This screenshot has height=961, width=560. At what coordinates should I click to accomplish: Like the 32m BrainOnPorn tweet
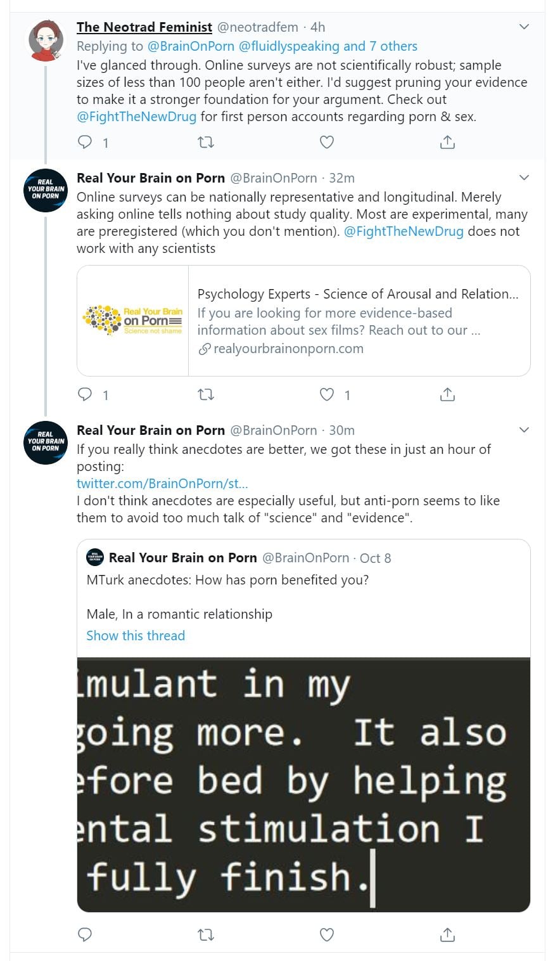pyautogui.click(x=326, y=395)
